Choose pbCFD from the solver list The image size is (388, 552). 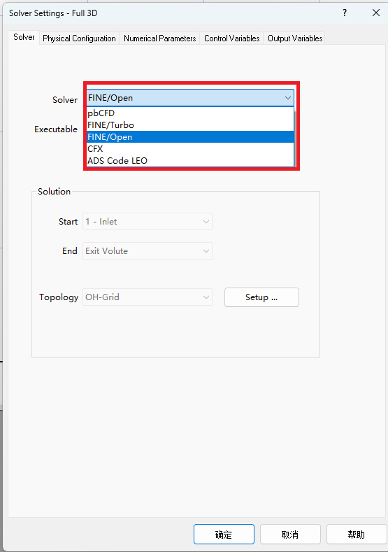pyautogui.click(x=190, y=113)
